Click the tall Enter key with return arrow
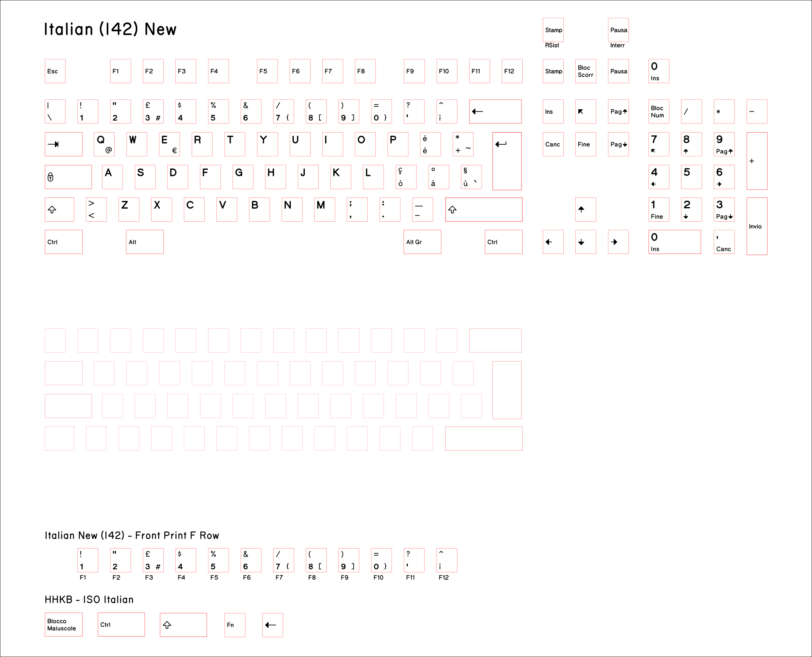This screenshot has width=812, height=657. pyautogui.click(x=507, y=161)
